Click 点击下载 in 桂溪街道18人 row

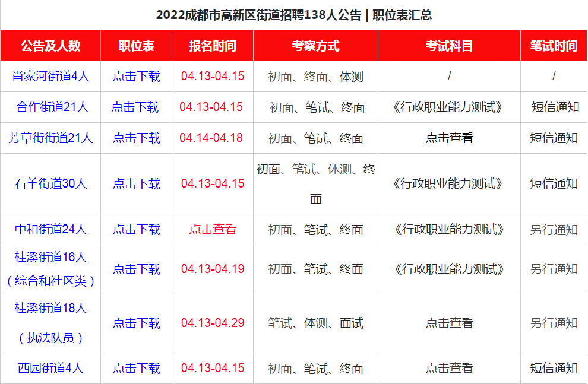pyautogui.click(x=137, y=323)
